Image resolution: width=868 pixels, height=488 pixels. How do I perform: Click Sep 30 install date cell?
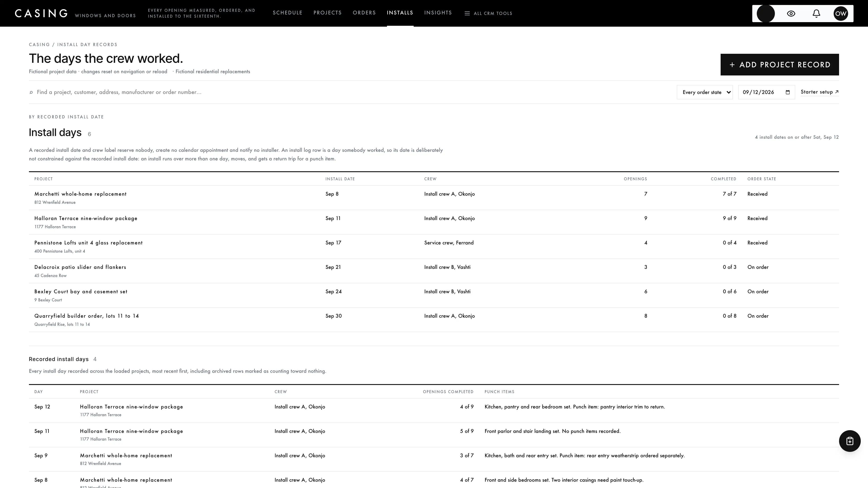click(334, 316)
